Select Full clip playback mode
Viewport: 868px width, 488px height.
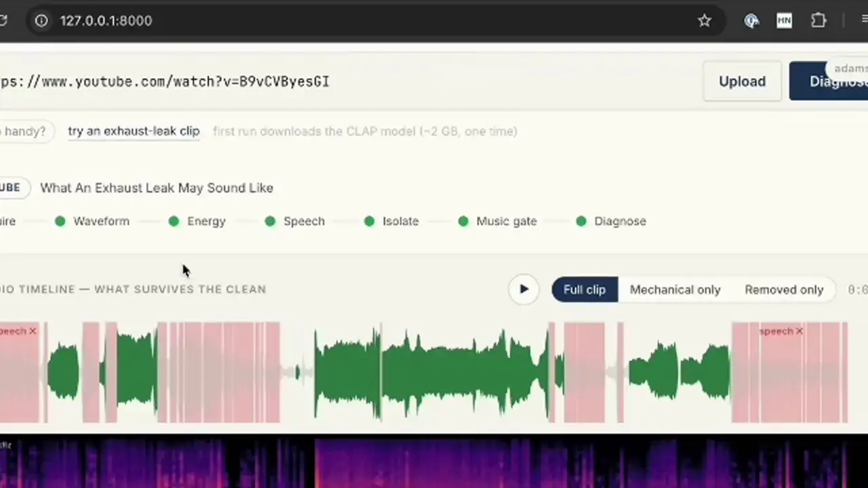pyautogui.click(x=585, y=289)
